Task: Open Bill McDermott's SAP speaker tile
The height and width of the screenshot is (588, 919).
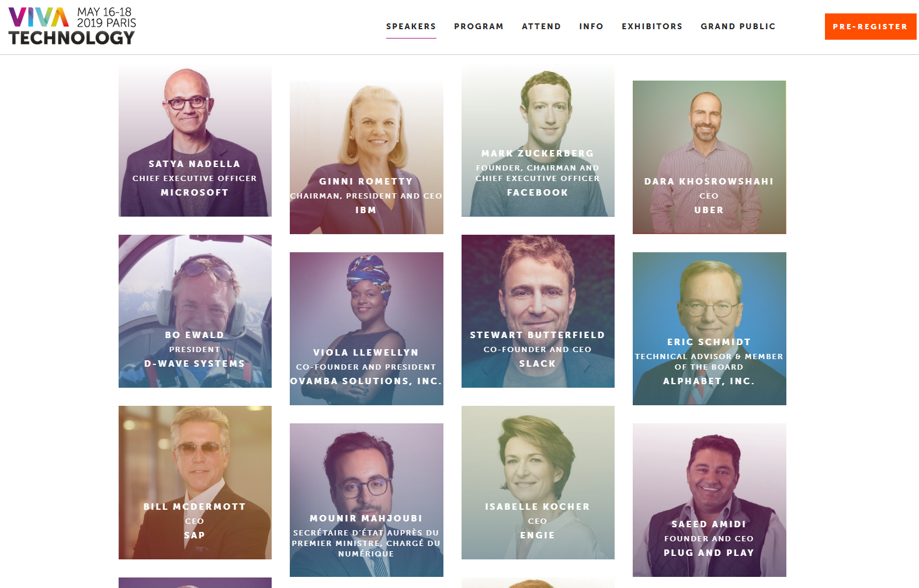Action: [x=195, y=482]
